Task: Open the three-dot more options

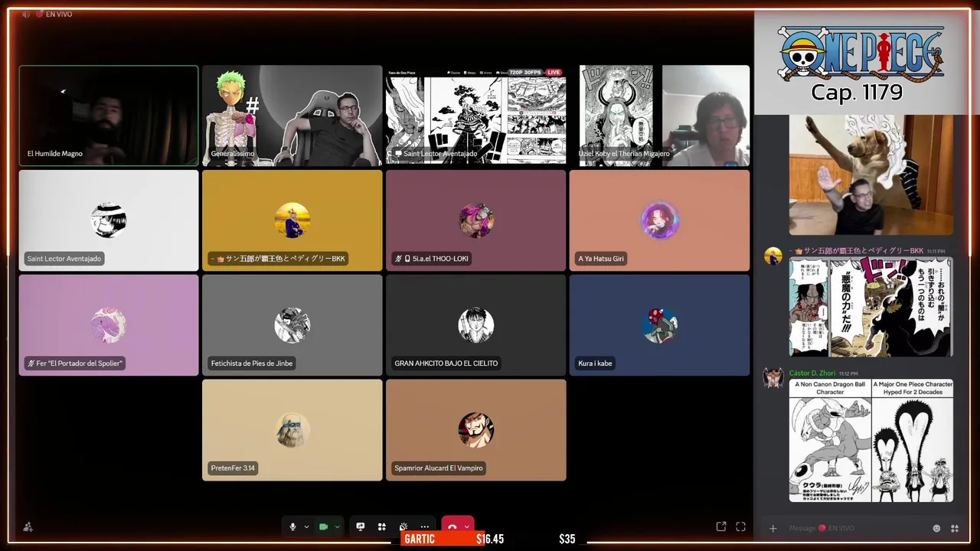Action: [x=425, y=527]
